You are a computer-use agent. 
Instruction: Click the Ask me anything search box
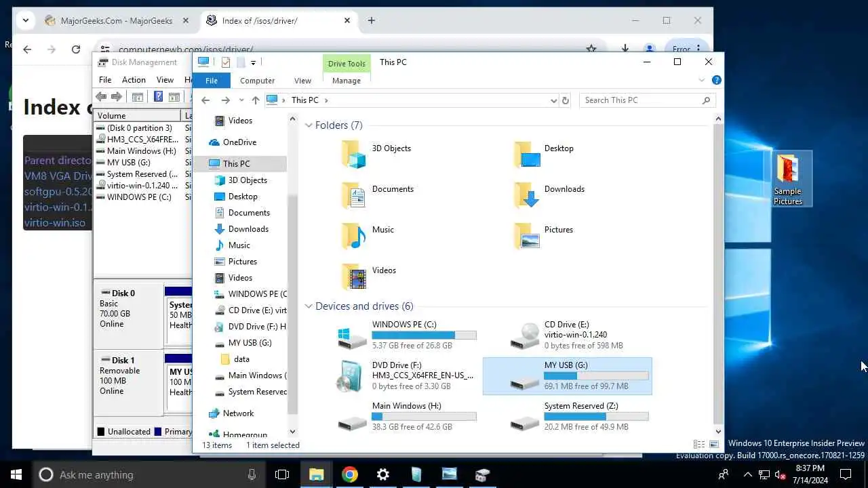149,474
